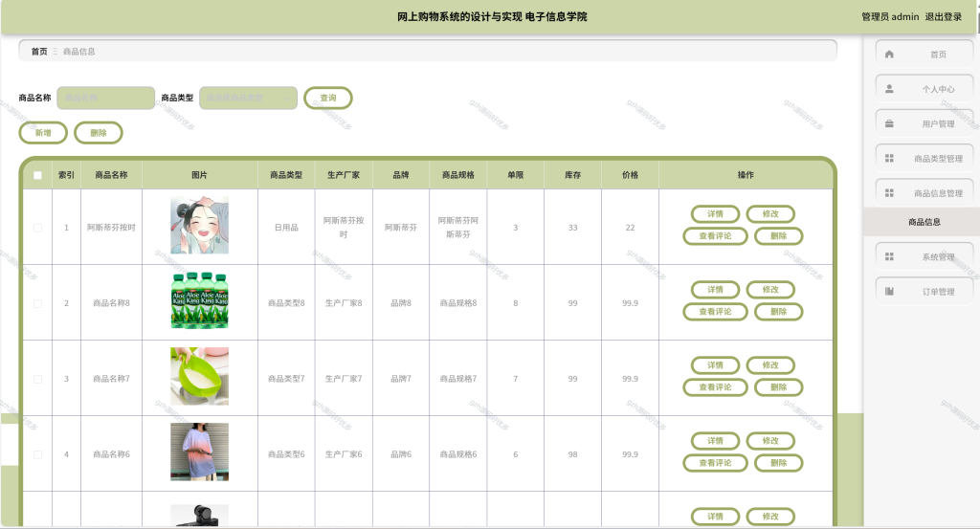
Task: Click the 商品名称 column header
Action: click(x=111, y=175)
